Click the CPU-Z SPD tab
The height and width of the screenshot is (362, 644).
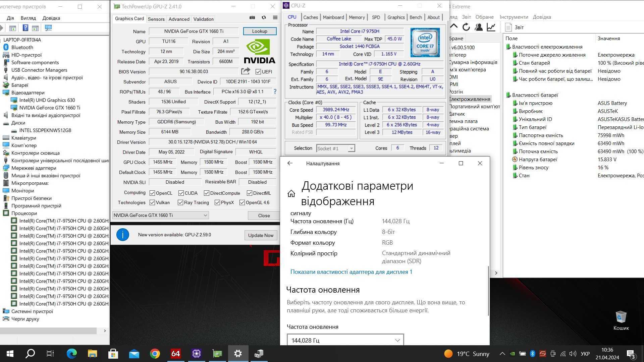(376, 17)
